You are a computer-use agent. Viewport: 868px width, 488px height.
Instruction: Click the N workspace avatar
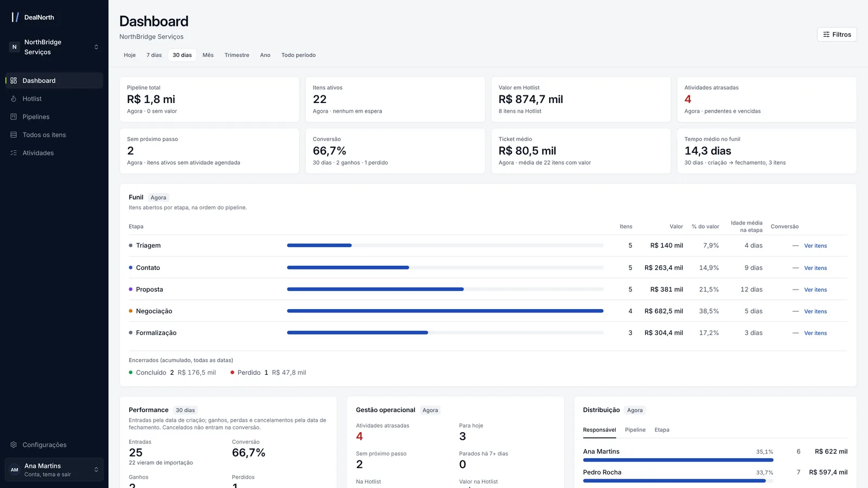[15, 47]
